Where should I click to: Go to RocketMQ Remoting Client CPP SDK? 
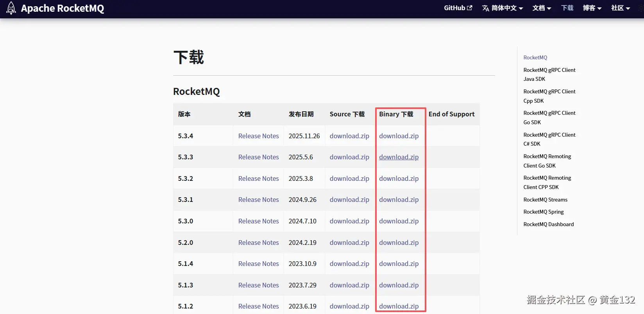pos(547,182)
